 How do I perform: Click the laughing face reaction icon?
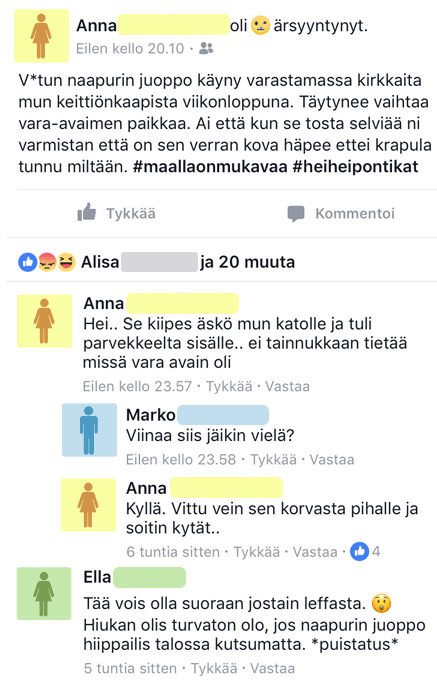pos(66,262)
